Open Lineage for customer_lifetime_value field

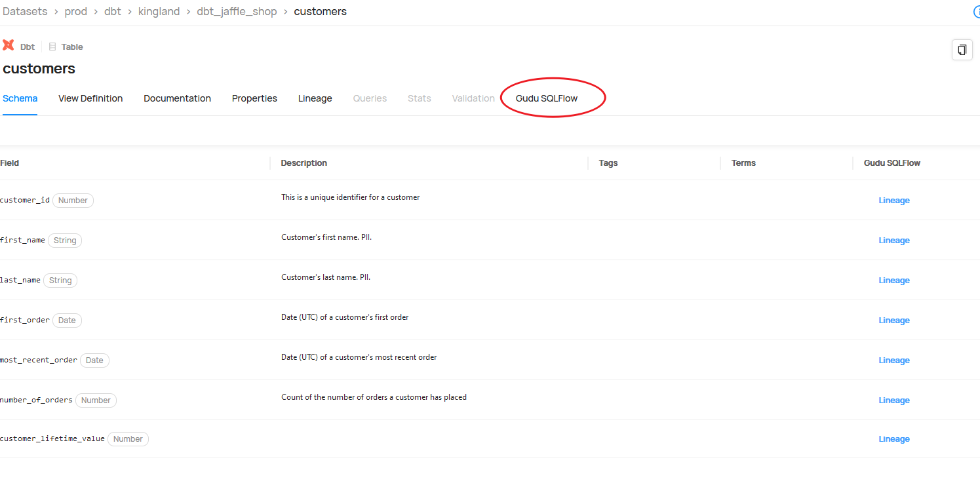[893, 439]
